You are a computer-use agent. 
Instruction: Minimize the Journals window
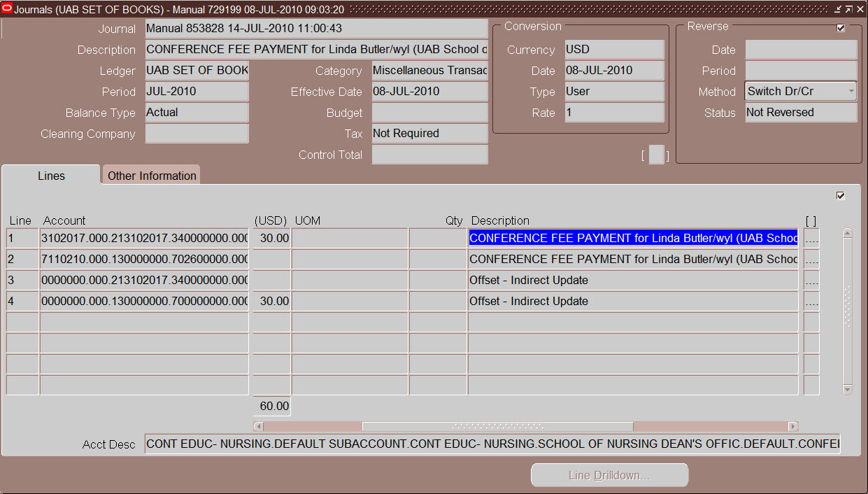(837, 9)
